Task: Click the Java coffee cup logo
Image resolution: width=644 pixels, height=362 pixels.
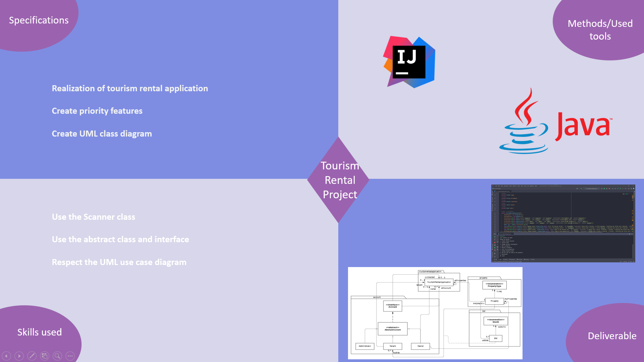Action: 556,121
